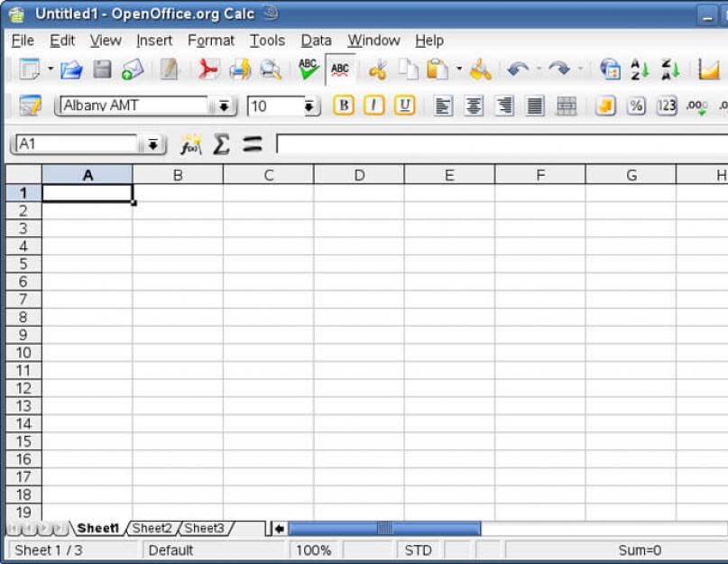
Task: Copy selection with Copy icon
Action: (x=409, y=69)
